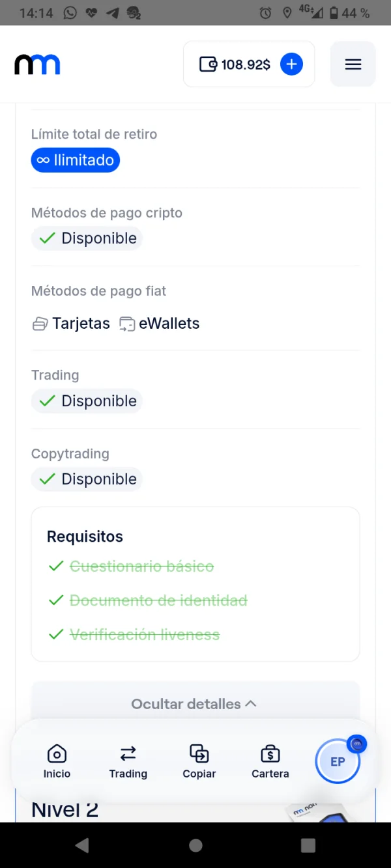Tap the Documento de identidad requirement

click(x=158, y=600)
